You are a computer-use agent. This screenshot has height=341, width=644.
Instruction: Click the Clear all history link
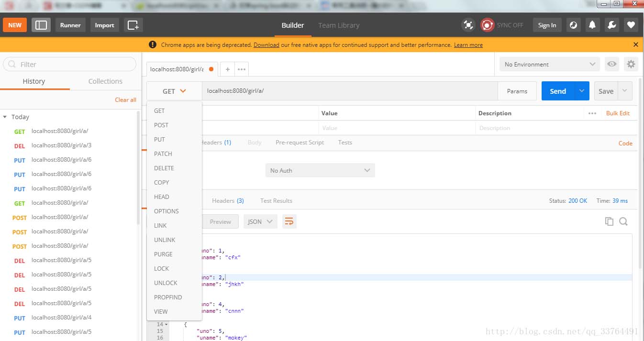(x=125, y=99)
